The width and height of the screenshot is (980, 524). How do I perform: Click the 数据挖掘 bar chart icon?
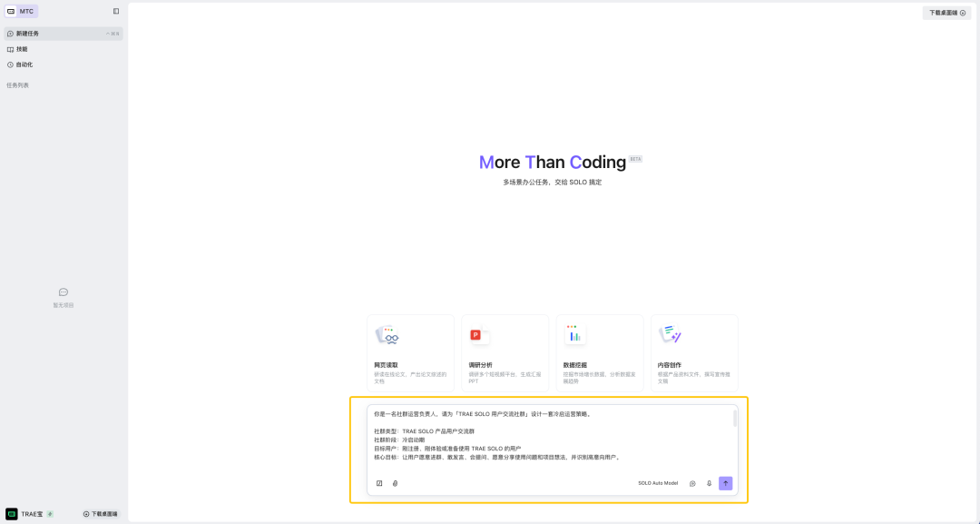pos(575,334)
